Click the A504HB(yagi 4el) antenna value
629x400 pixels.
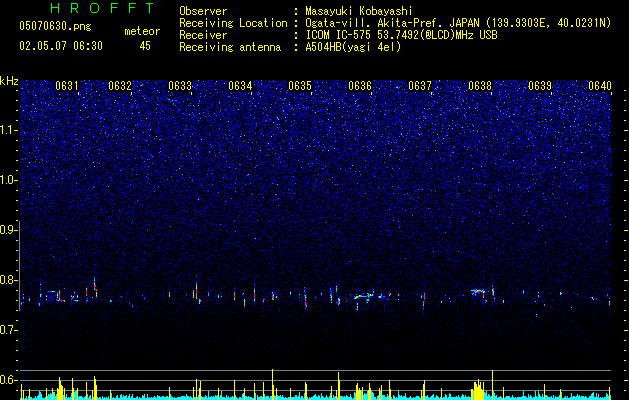click(353, 47)
